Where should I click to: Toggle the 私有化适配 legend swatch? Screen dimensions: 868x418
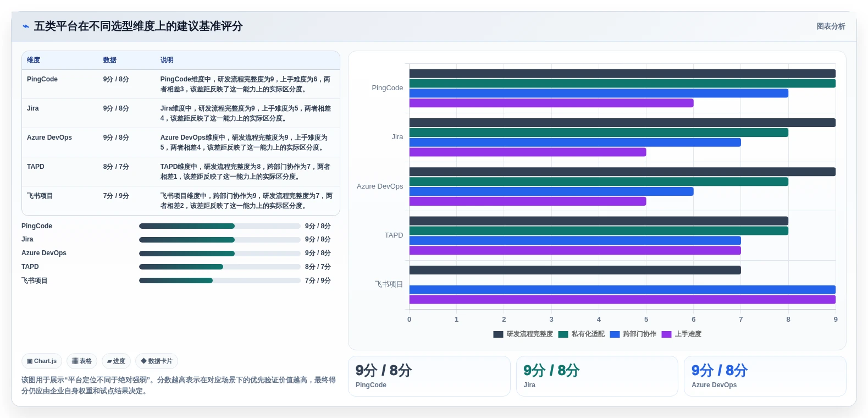point(563,334)
